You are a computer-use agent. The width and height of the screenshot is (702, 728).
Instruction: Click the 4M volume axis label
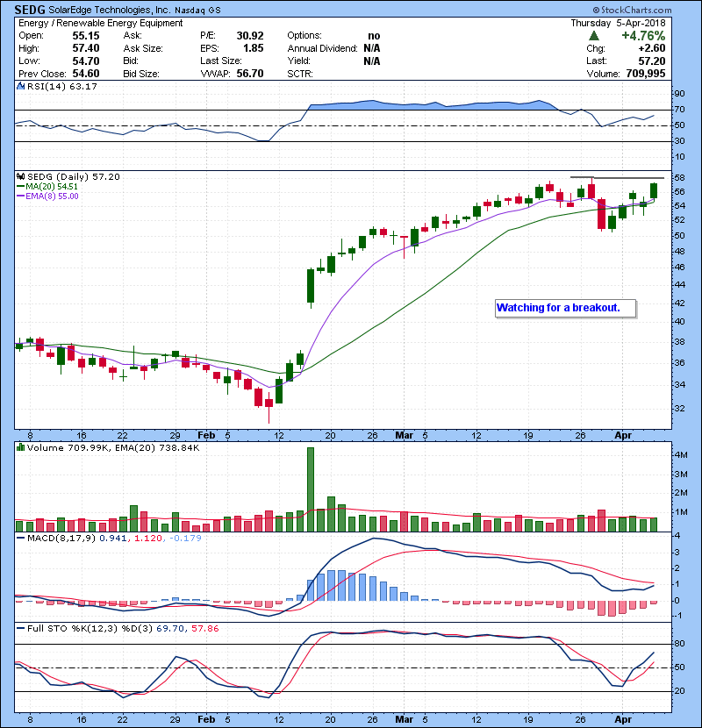[681, 455]
